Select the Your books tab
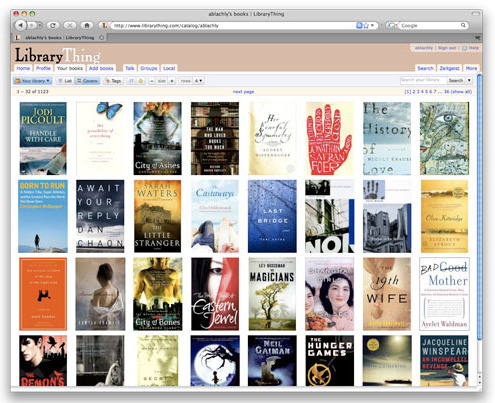The width and height of the screenshot is (495, 403). point(70,68)
